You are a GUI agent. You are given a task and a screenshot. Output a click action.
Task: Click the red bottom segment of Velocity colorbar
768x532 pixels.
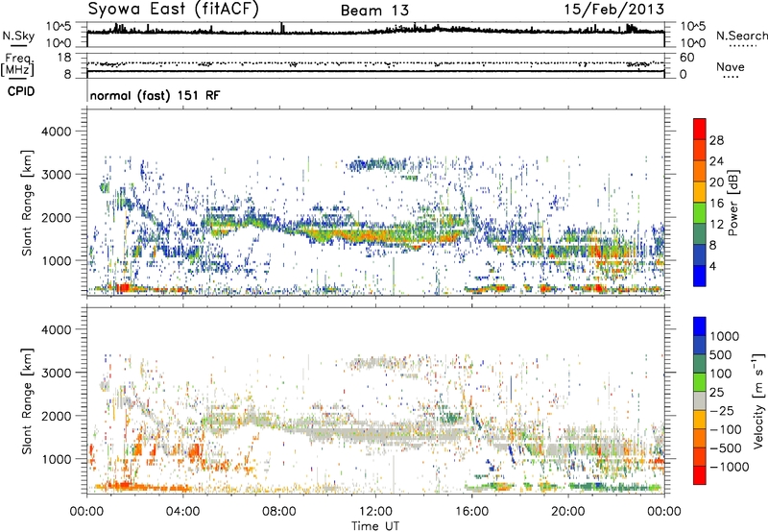[x=700, y=475]
